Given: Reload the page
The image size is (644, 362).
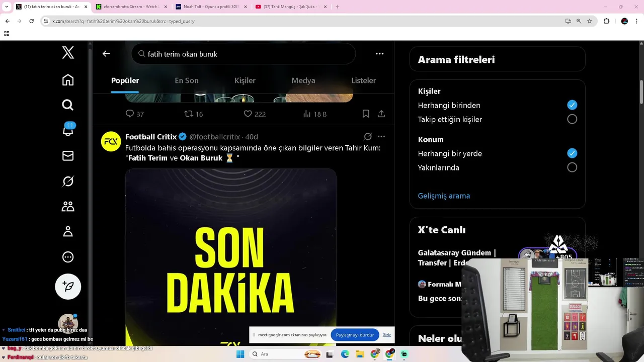Looking at the screenshot, I should click(x=31, y=21).
